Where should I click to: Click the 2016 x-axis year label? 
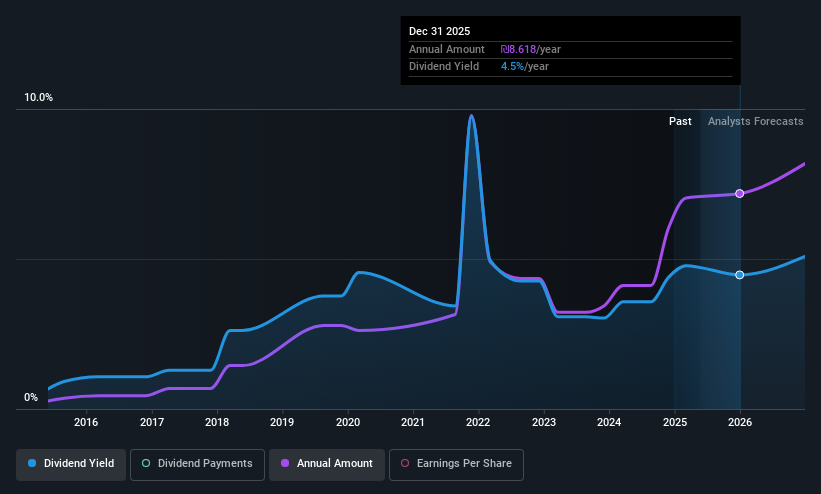tap(86, 422)
